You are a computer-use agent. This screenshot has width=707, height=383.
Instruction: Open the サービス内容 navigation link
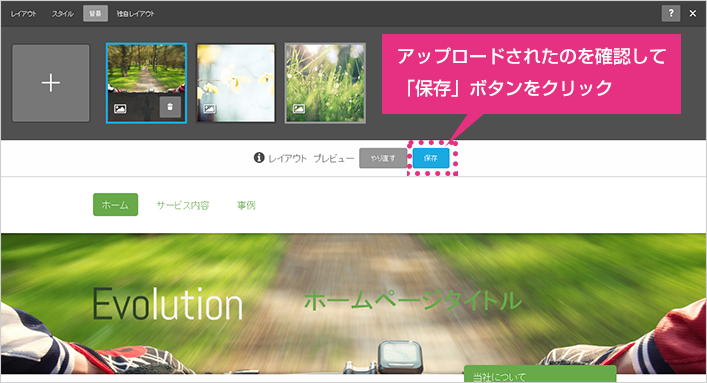pyautogui.click(x=183, y=205)
